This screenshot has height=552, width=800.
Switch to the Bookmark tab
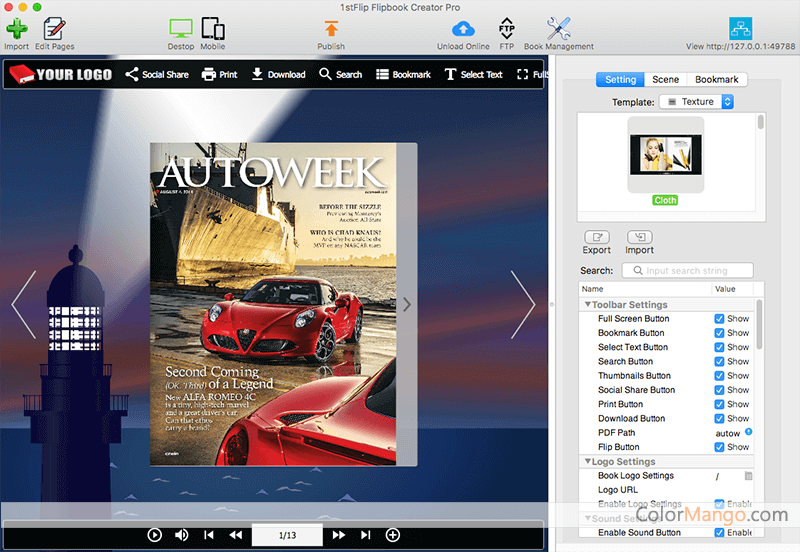pyautogui.click(x=716, y=80)
